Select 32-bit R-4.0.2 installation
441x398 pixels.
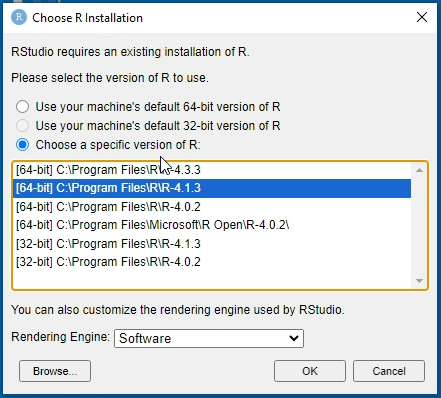point(212,262)
